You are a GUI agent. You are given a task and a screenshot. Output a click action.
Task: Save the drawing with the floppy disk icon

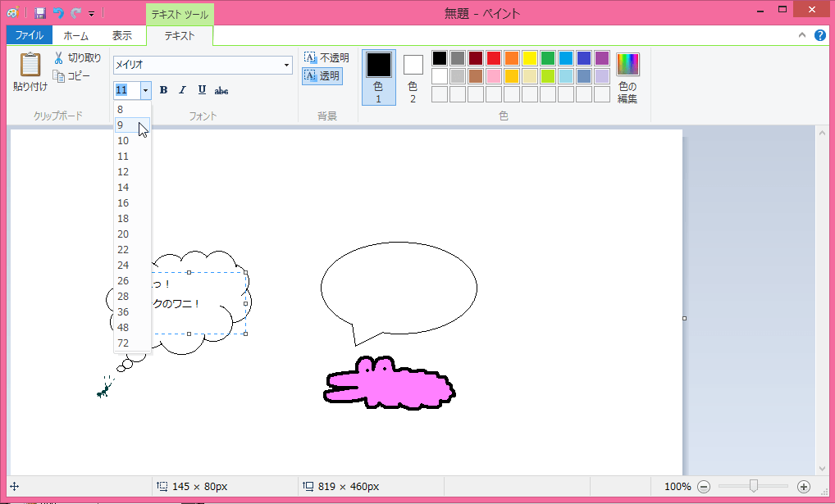40,13
